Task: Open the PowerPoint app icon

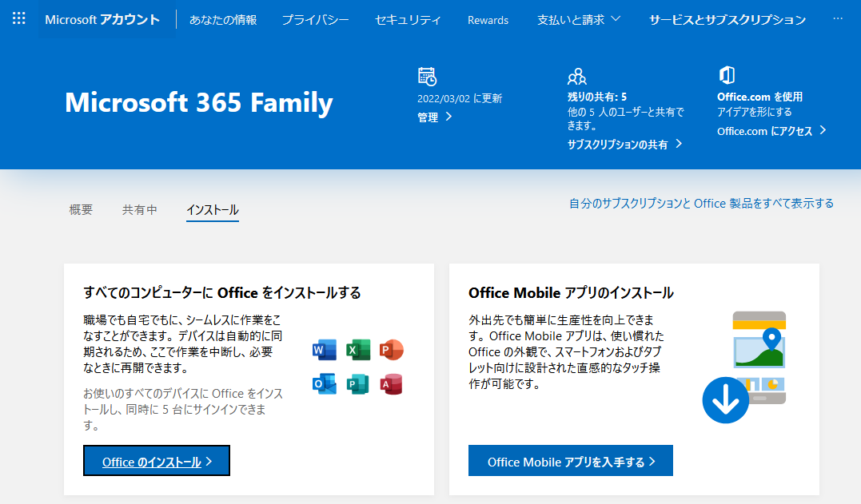Action: point(391,349)
